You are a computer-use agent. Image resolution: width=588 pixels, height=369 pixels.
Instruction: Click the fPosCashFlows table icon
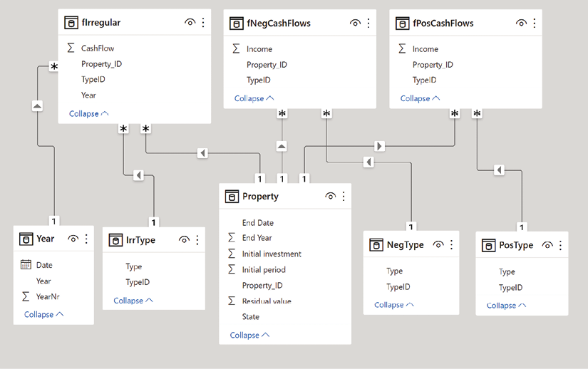(403, 24)
